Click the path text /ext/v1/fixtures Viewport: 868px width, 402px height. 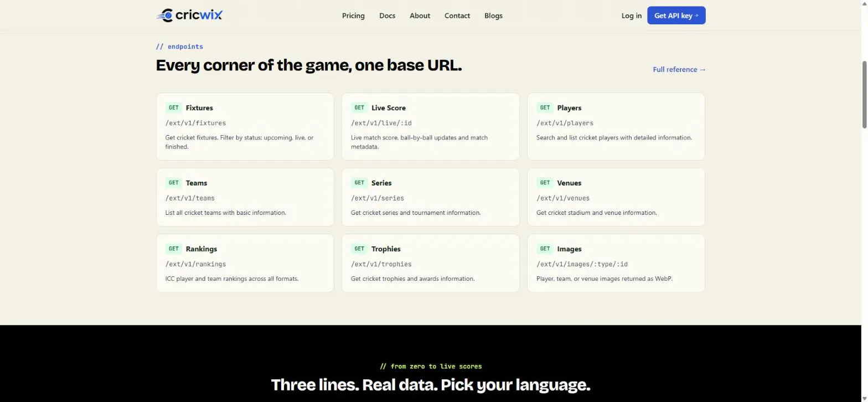pyautogui.click(x=195, y=123)
